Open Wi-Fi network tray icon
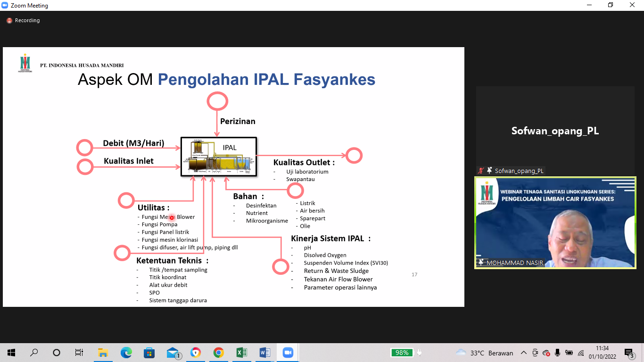Image resolution: width=644 pixels, height=362 pixels. [581, 353]
